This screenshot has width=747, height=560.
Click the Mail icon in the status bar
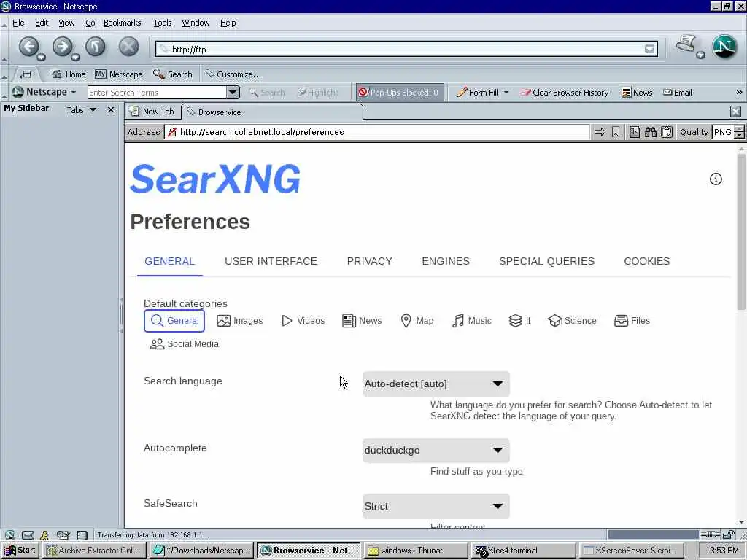pyautogui.click(x=28, y=535)
